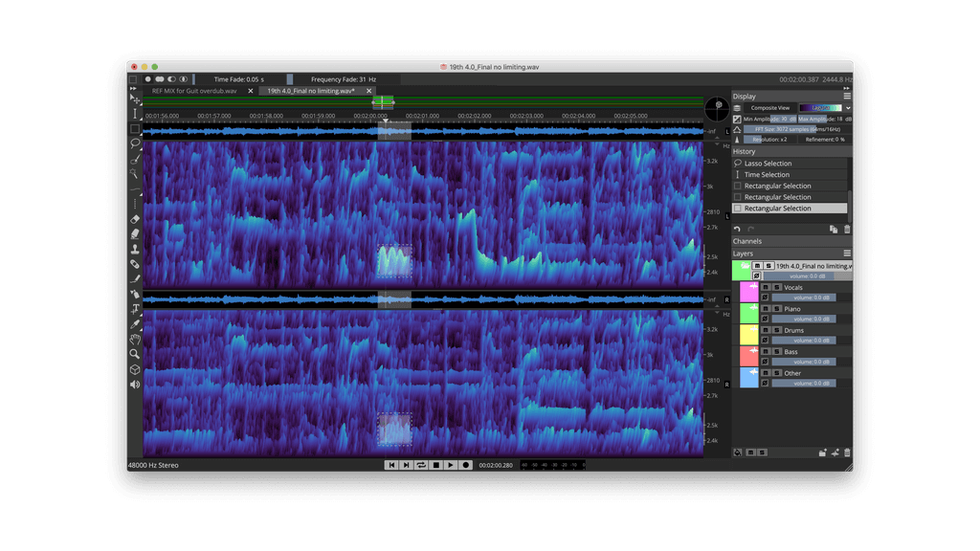This screenshot has width=980, height=551.
Task: Solo the Drums layer
Action: pos(775,330)
